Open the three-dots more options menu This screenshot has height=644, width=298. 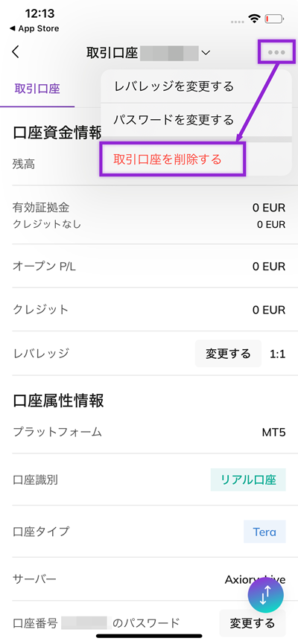pos(276,52)
